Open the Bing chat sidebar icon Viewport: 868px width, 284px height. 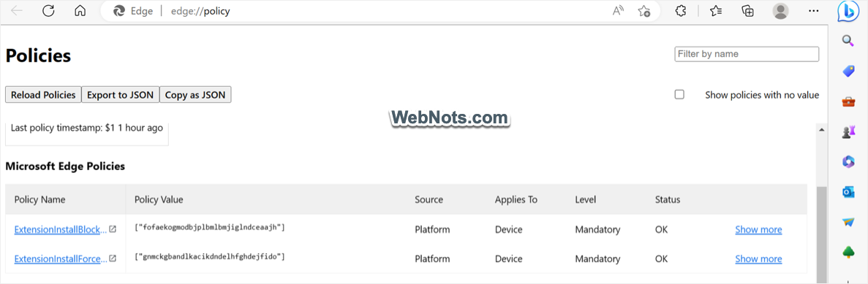(x=848, y=12)
